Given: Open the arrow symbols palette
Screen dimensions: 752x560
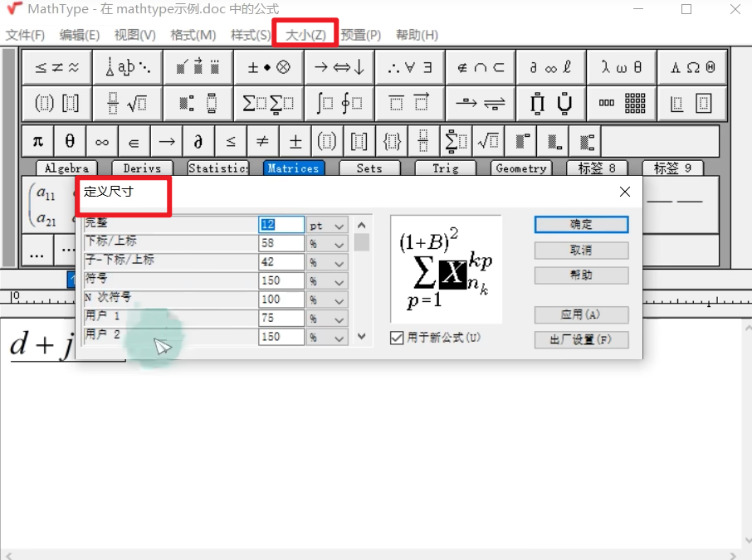Looking at the screenshot, I should (339, 67).
